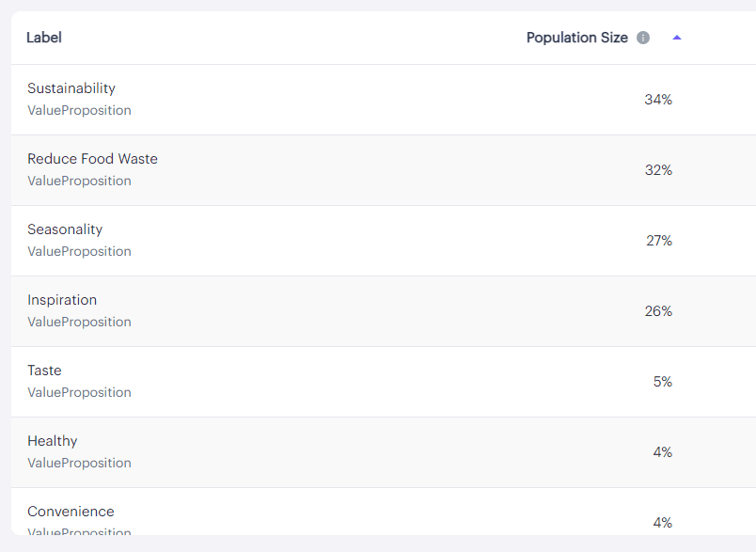Open the Sustainability row
Screen dimensions: 756x552
tap(384, 100)
